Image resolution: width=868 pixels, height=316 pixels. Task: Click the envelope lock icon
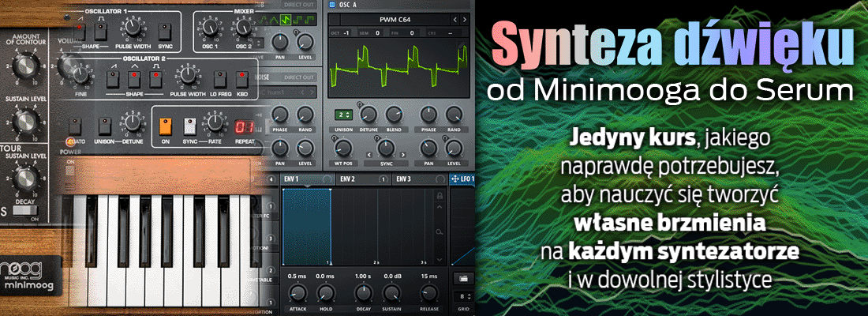click(440, 195)
